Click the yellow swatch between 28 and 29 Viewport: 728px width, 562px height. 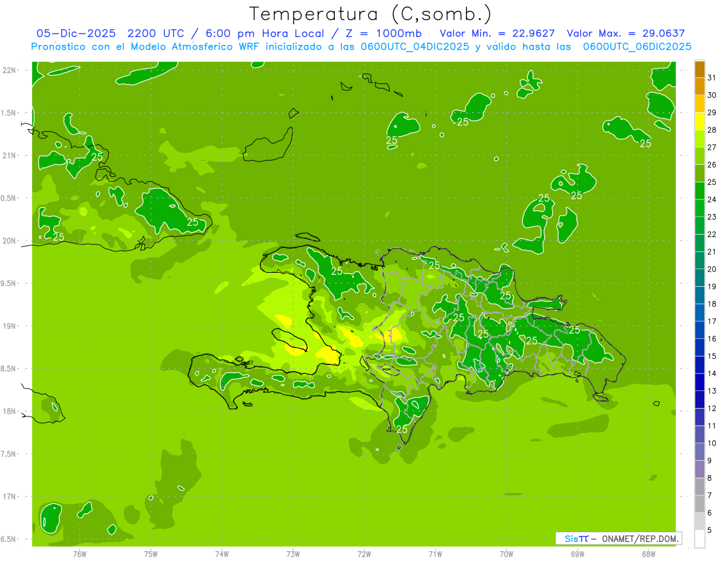tap(699, 121)
